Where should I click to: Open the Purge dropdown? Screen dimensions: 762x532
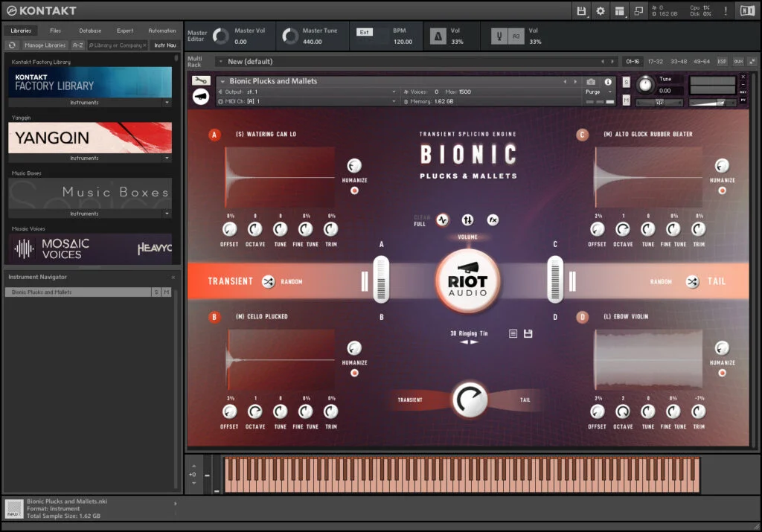(598, 92)
